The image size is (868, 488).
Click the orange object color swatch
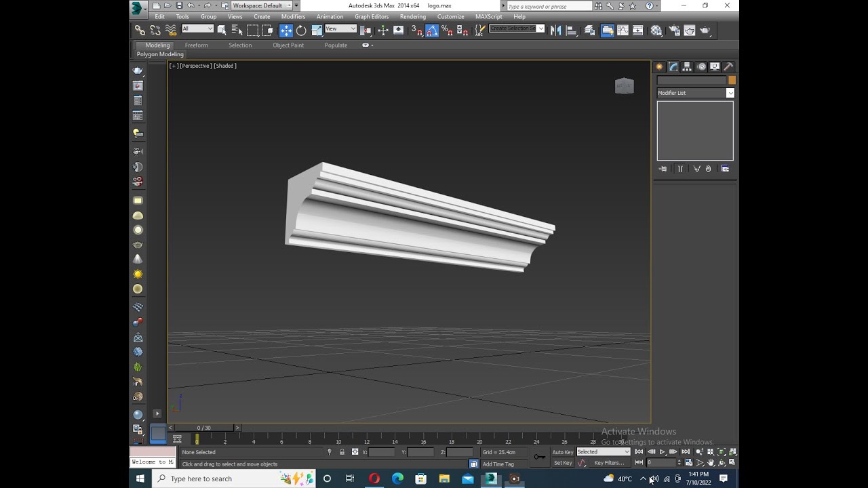pos(732,80)
